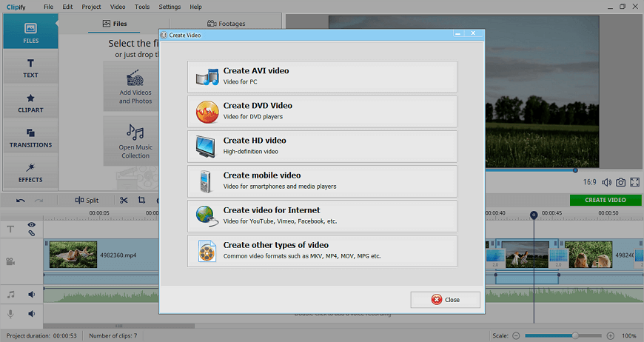Screen dimensions: 644x342
Task: Click the 16:9 aspect ratio label
Action: 589,182
